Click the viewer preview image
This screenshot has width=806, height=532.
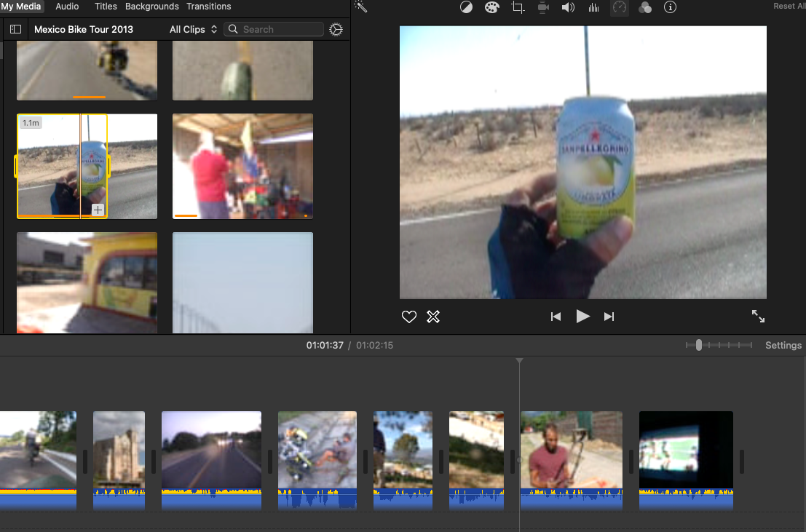(x=583, y=162)
